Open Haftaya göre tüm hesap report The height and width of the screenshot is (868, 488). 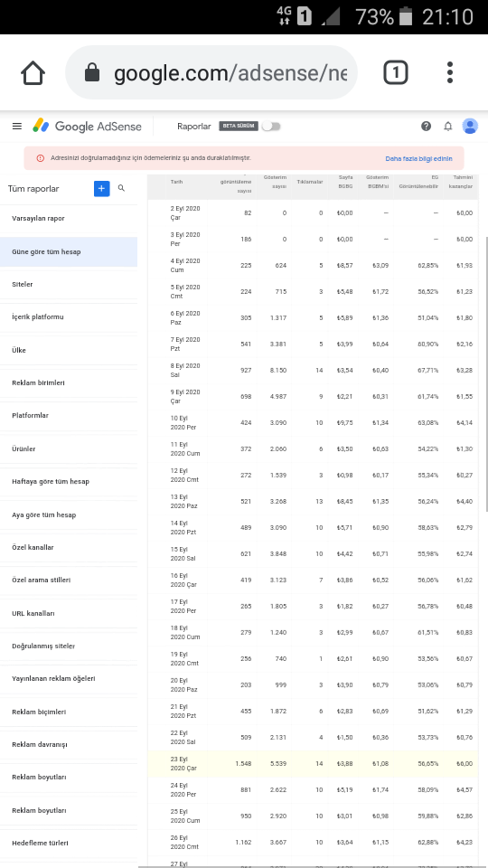coord(69,482)
